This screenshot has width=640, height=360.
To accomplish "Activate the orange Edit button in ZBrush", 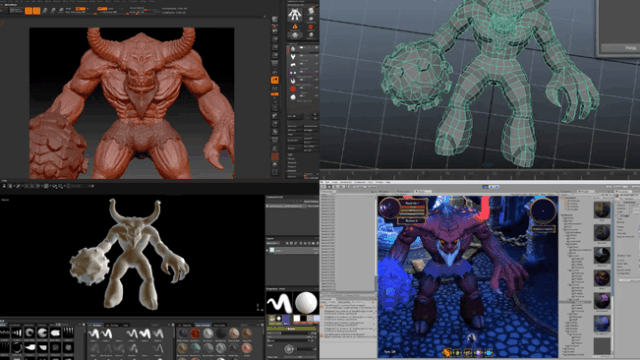I will [29, 11].
